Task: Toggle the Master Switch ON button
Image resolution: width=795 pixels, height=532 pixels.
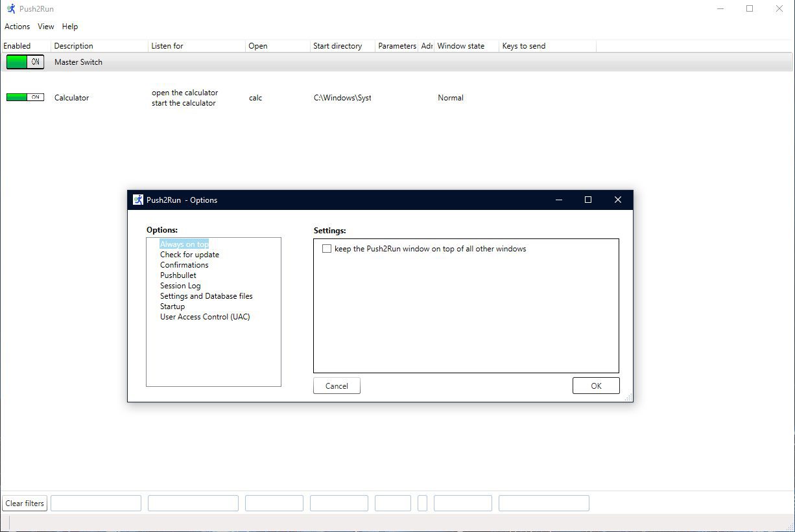Action: 25,62
